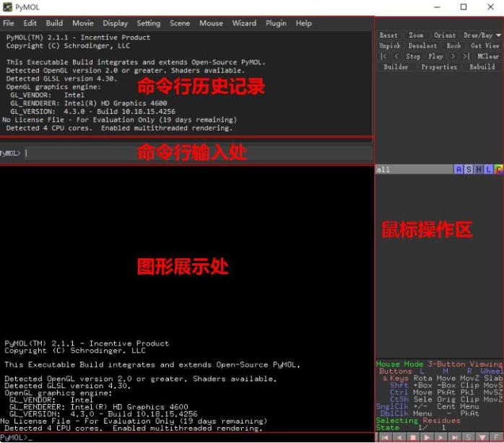The width and height of the screenshot is (504, 443).
Task: Click No License File line in history log
Action: [119, 120]
